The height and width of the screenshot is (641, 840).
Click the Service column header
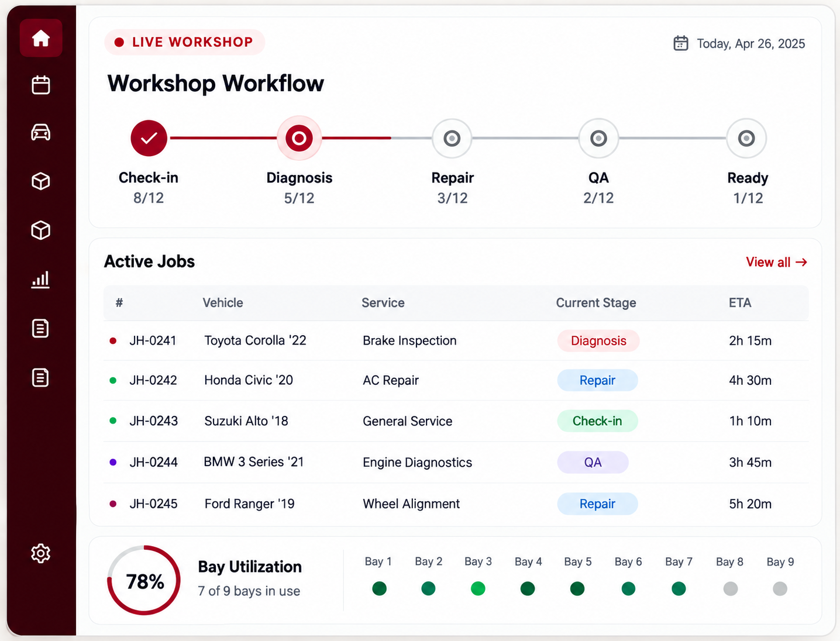coord(383,303)
